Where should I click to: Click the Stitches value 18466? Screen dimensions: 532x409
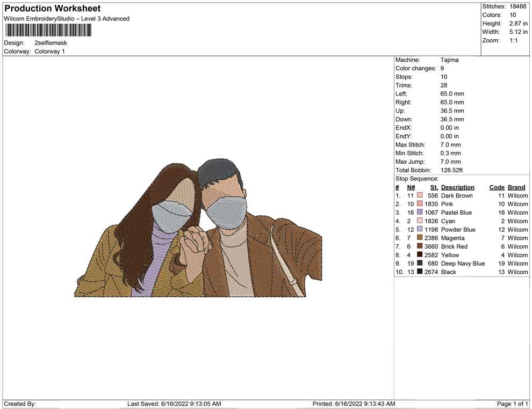pos(517,6)
